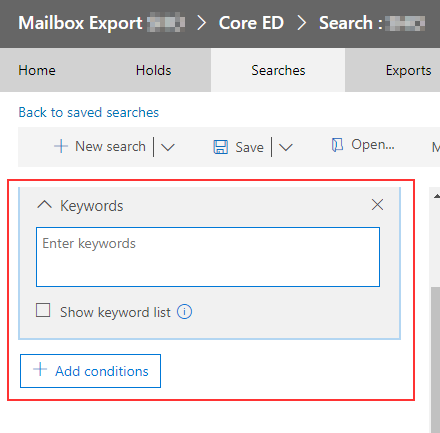Click the Add conditions button

(90, 371)
